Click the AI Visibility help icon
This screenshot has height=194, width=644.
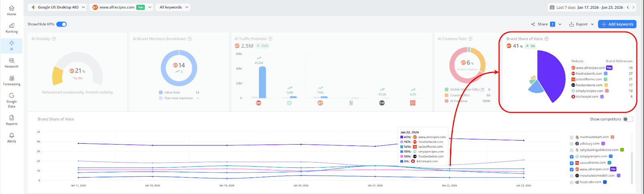(x=54, y=39)
